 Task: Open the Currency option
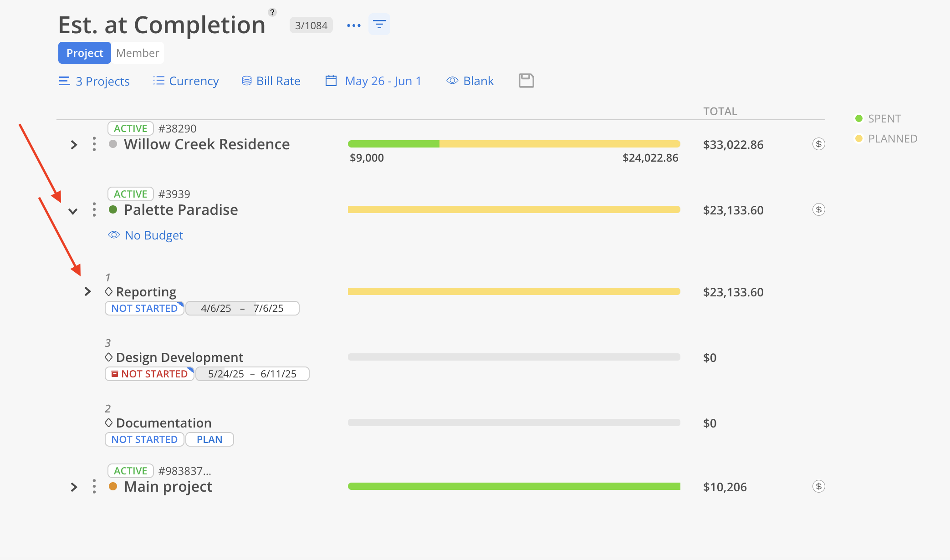(x=186, y=81)
